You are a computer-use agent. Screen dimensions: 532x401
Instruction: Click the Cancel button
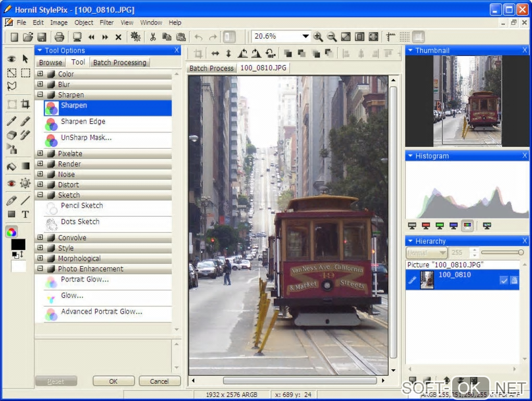159,381
